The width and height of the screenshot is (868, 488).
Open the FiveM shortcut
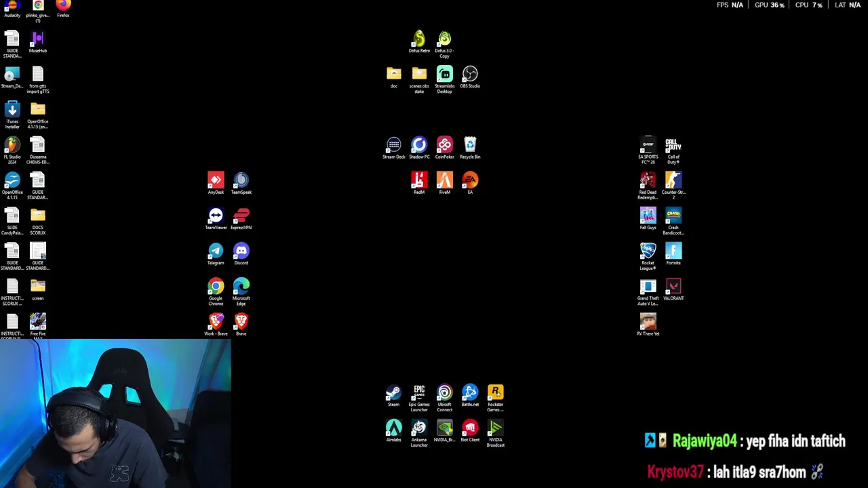point(445,183)
